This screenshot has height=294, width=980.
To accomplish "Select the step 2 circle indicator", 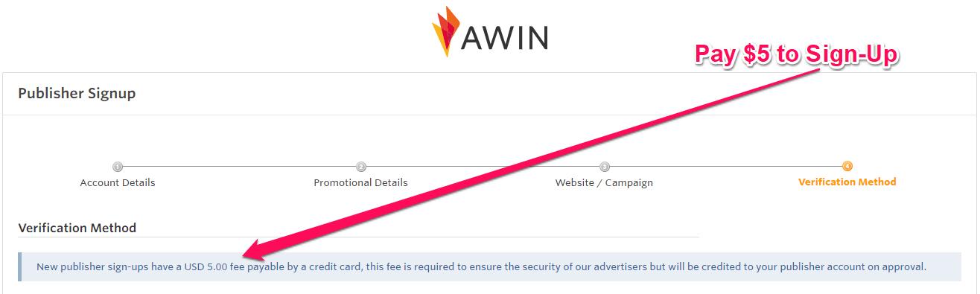I will [x=361, y=167].
